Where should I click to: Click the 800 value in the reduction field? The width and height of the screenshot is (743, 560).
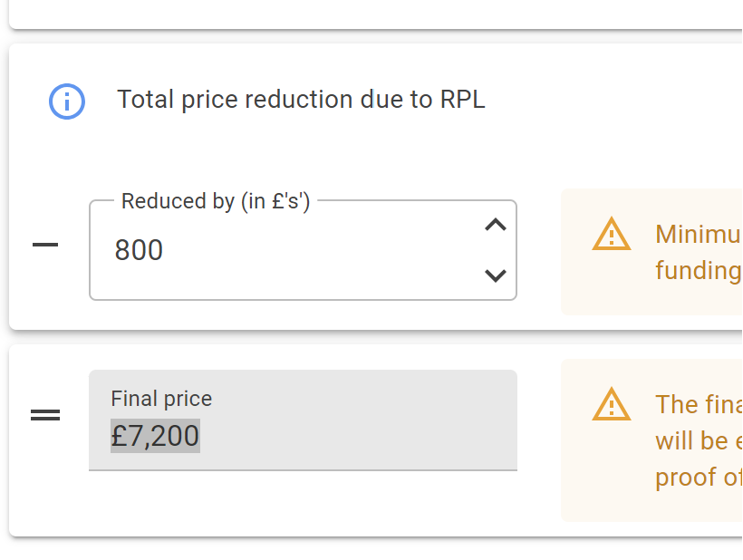139,250
